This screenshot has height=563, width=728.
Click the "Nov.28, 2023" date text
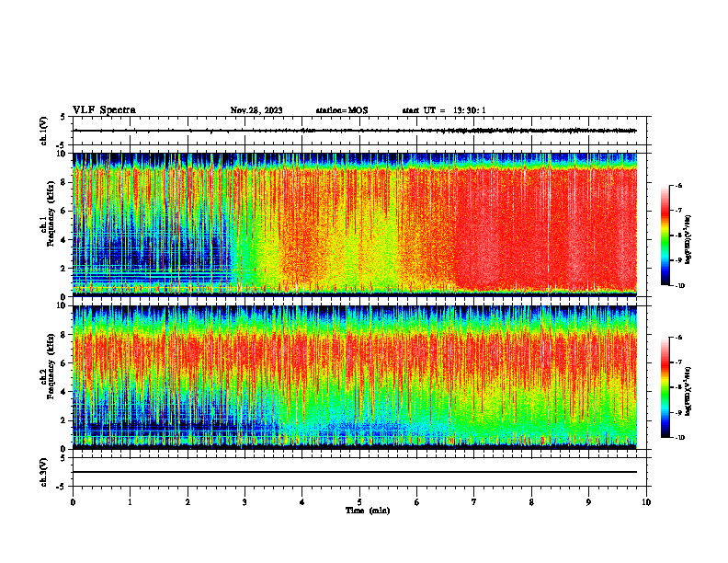256,110
